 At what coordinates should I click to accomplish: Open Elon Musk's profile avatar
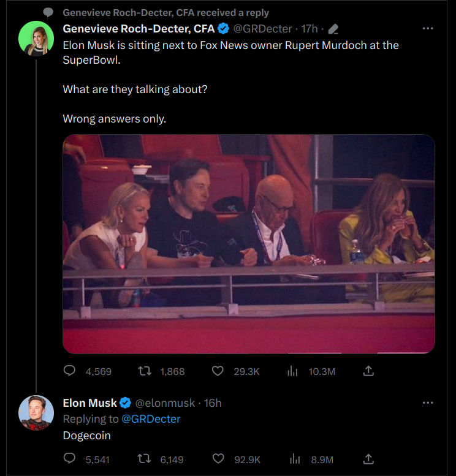(36, 412)
